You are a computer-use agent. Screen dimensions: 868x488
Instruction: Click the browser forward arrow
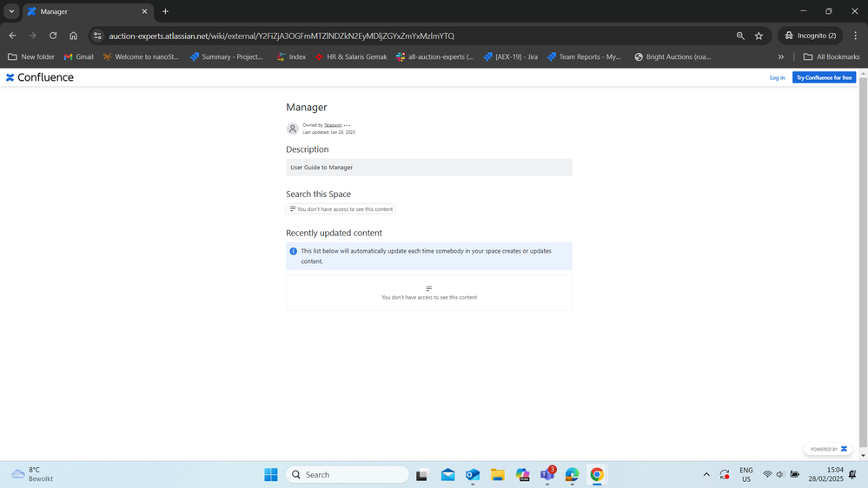(33, 36)
